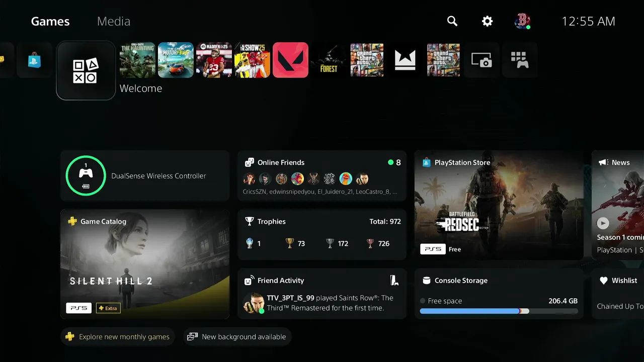
Task: Select the Trophies cup icon beside title
Action: point(249,221)
